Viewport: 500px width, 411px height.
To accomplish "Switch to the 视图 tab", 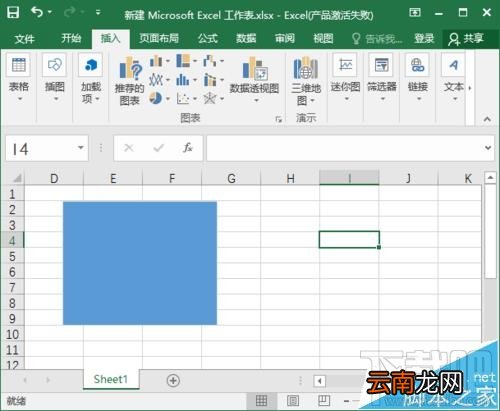I will coord(323,38).
